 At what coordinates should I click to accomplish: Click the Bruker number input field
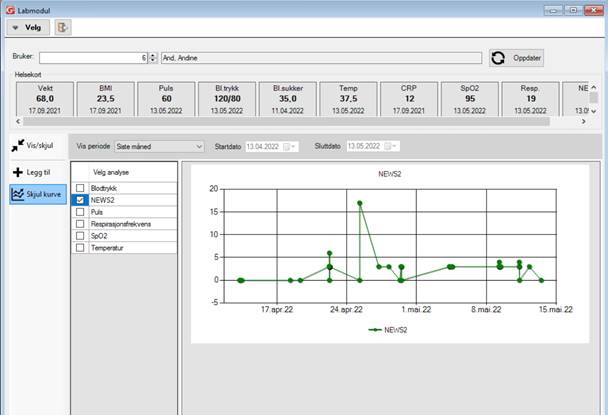(93, 58)
